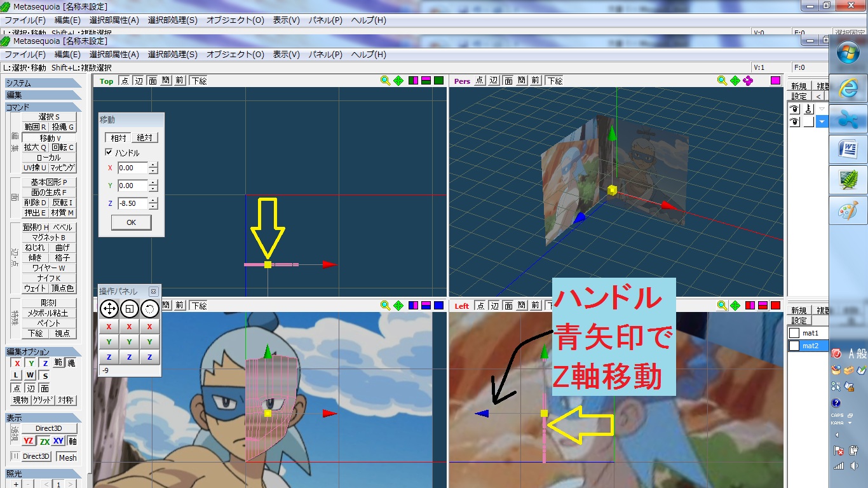Click the green pan icon in Pers view
The image size is (868, 488).
[x=735, y=81]
